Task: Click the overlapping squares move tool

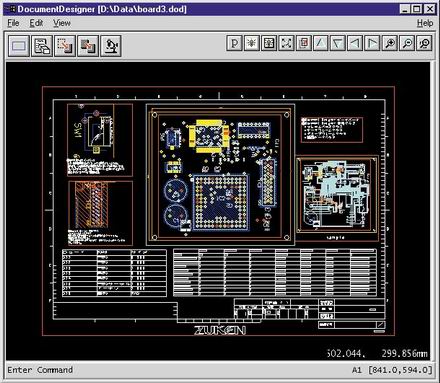Action: pos(88,46)
